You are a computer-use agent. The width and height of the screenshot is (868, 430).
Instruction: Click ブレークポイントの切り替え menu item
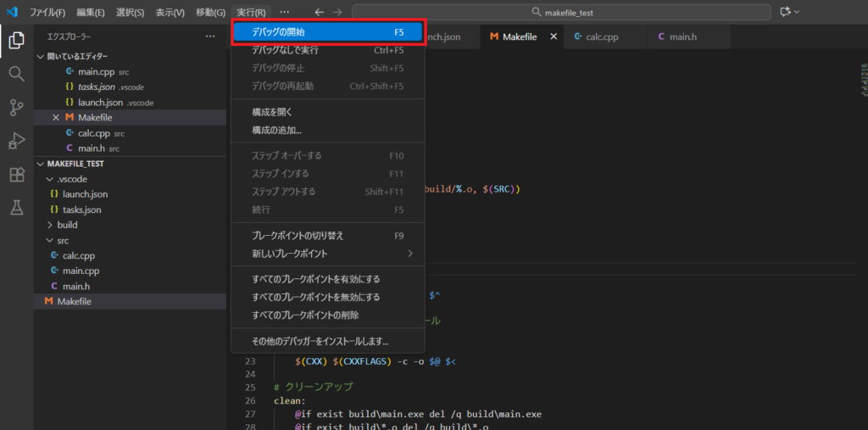(327, 236)
